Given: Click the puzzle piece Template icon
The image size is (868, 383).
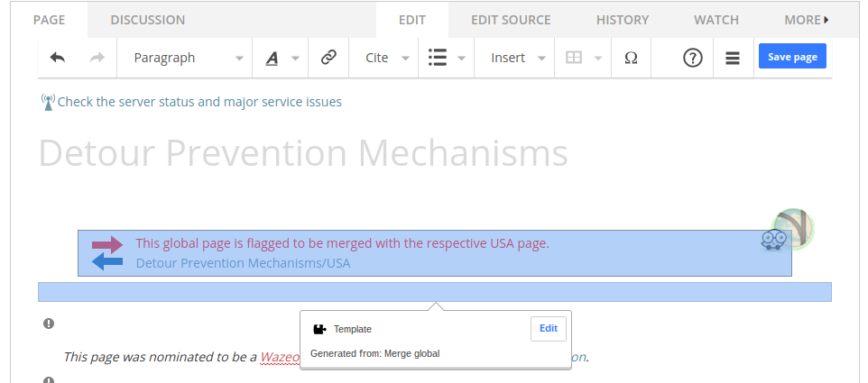Looking at the screenshot, I should pyautogui.click(x=319, y=330).
